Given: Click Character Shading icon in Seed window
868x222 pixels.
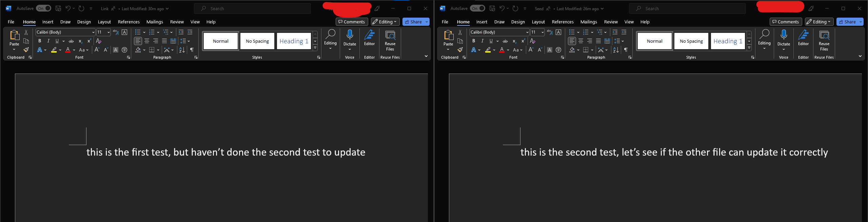Looking at the screenshot, I should tap(550, 50).
